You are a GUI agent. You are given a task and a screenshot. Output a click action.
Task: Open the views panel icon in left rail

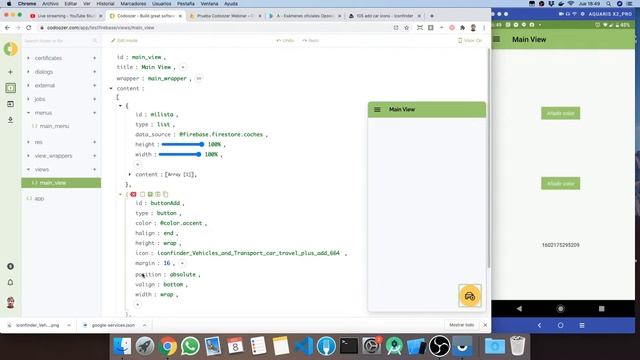click(x=11, y=88)
